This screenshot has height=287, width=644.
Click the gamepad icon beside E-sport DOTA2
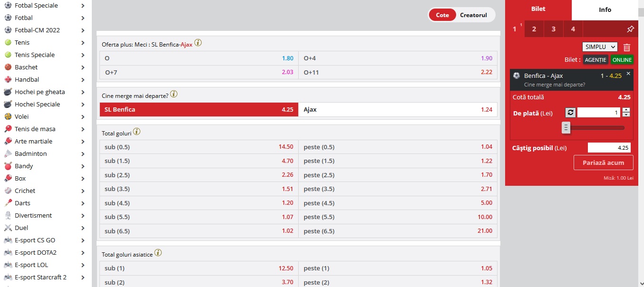coord(8,252)
